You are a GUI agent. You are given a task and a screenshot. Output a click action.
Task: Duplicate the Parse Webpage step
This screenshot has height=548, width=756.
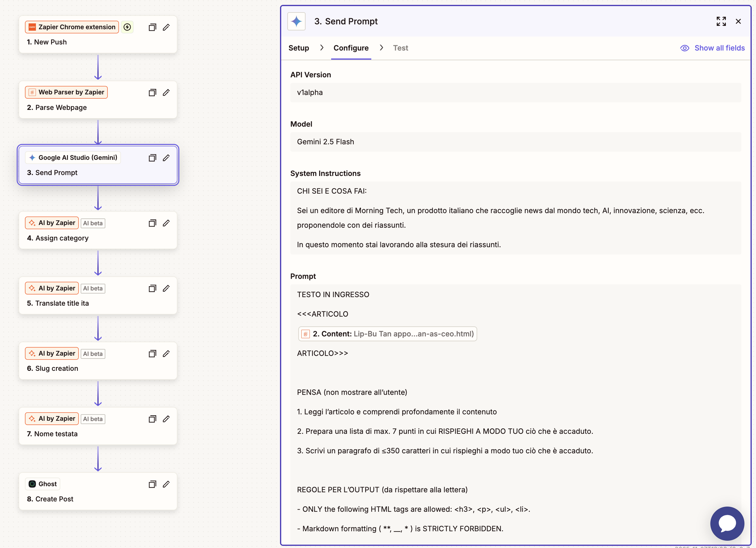[x=152, y=93]
